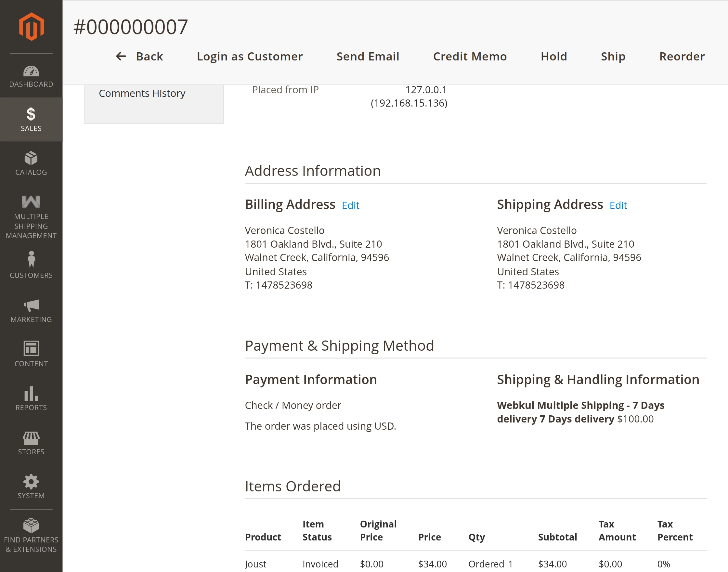Open the Marketing megaphone icon menu
Viewport: 728px width, 572px height.
click(31, 311)
